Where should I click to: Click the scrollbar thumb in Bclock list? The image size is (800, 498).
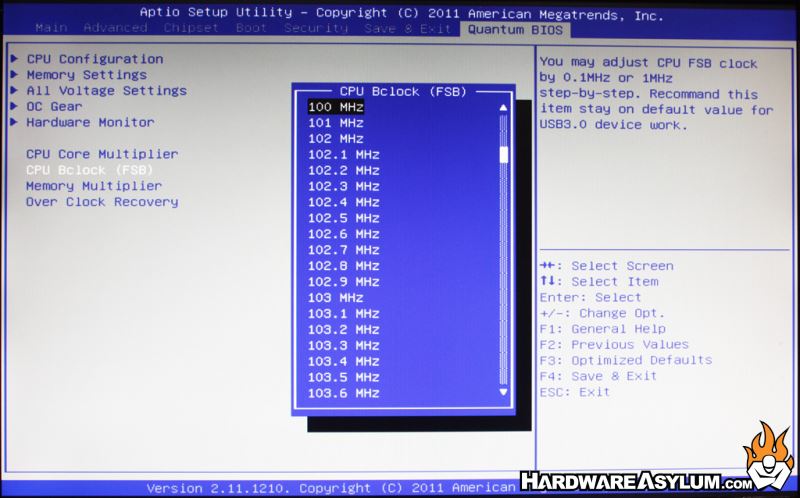click(x=504, y=155)
